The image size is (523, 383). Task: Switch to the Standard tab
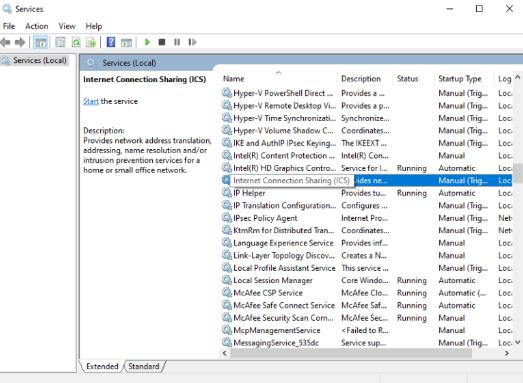(144, 366)
